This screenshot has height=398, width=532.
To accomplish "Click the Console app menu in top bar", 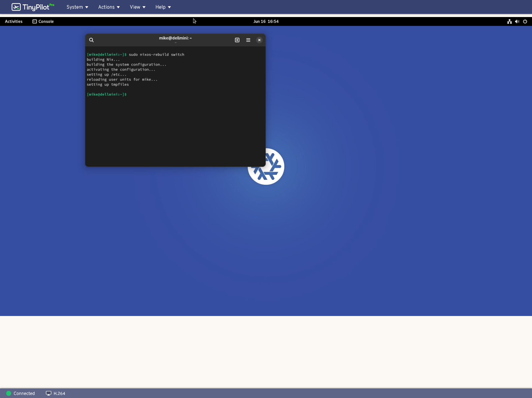I will [x=43, y=21].
